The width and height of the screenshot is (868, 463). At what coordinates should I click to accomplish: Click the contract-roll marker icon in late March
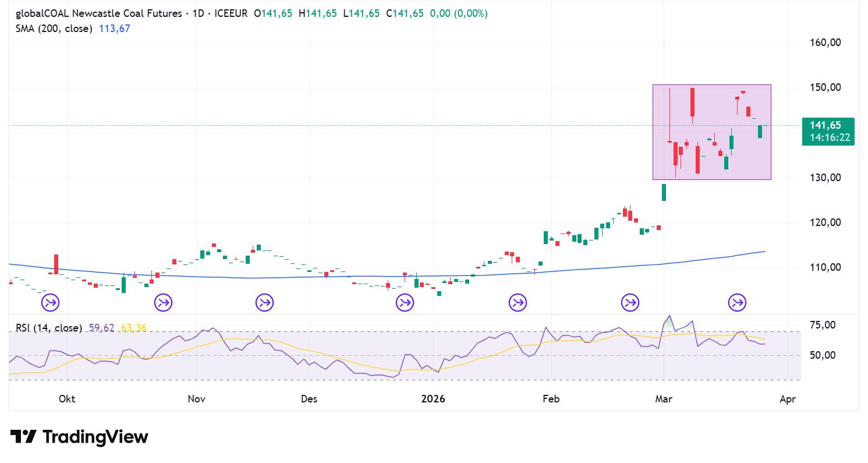pos(738,302)
